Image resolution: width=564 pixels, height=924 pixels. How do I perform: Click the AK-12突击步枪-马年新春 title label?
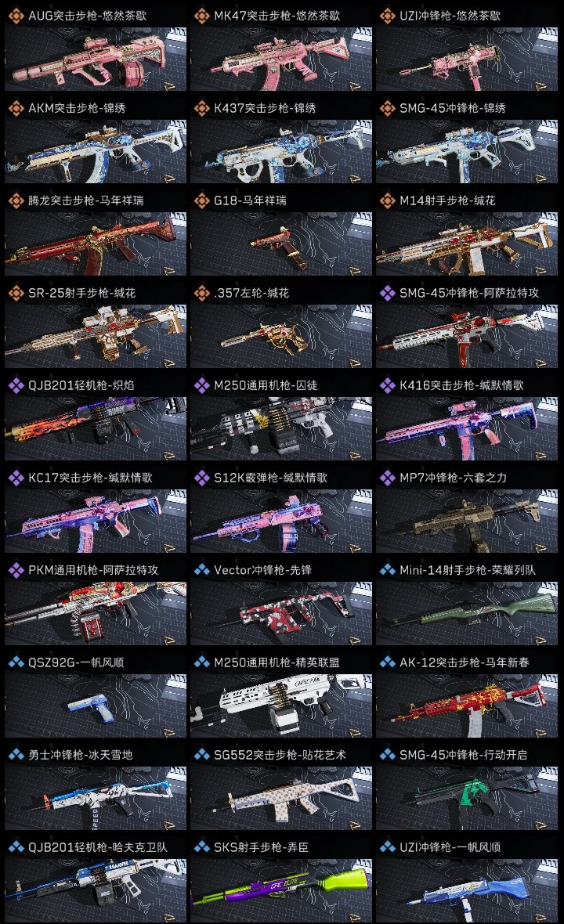click(465, 662)
